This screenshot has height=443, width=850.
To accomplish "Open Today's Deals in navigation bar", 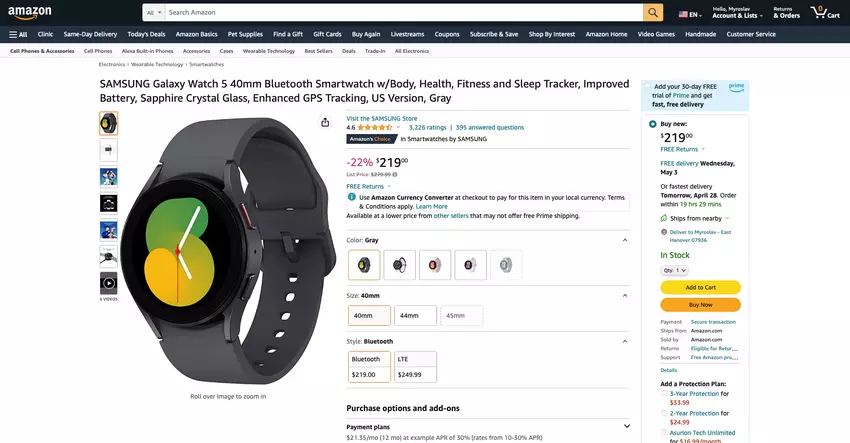I will 146,34.
